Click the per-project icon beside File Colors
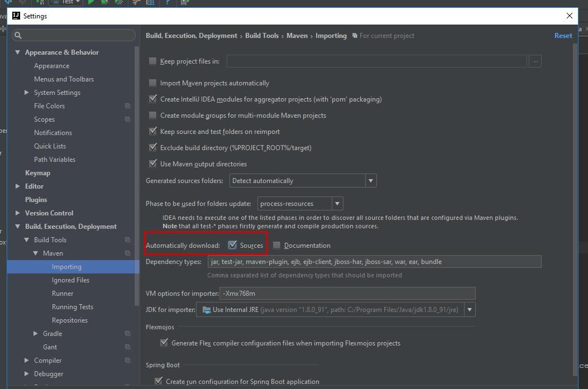Image resolution: width=588 pixels, height=389 pixels. click(127, 106)
